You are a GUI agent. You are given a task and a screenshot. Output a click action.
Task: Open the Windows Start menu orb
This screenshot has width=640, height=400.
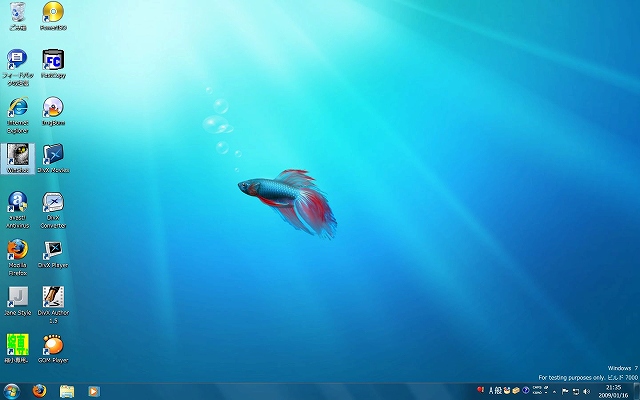[x=11, y=391]
